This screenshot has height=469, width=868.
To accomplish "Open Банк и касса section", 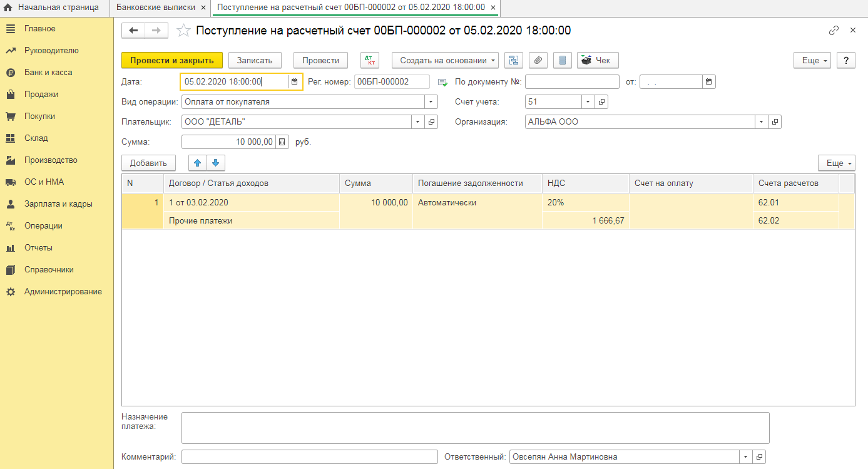I will point(48,73).
